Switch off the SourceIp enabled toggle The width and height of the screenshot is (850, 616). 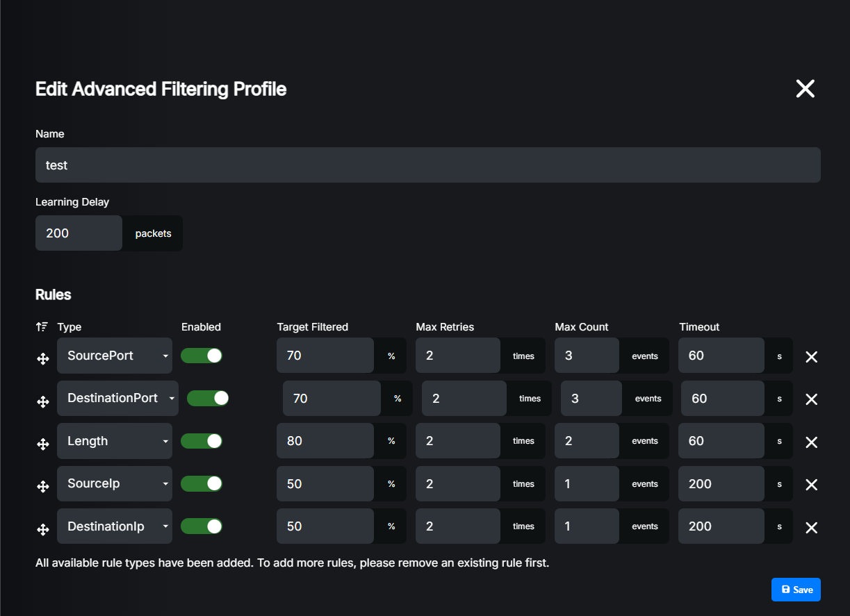(x=202, y=483)
